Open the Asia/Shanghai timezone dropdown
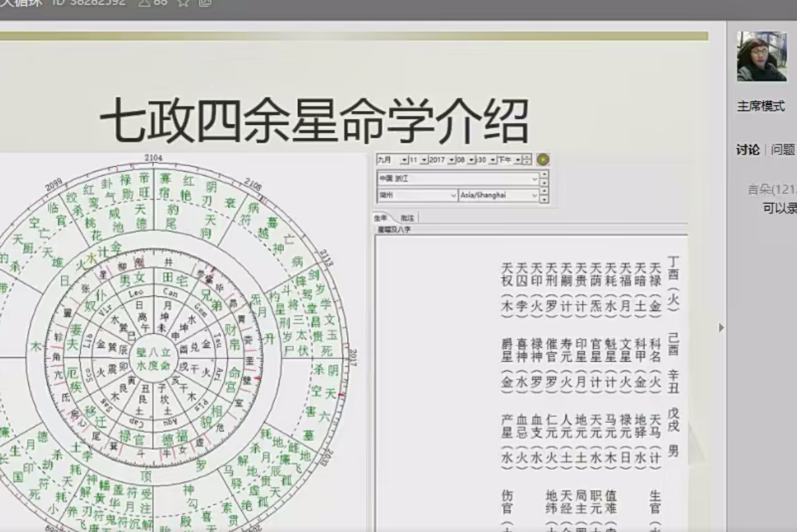797x532 pixels. pyautogui.click(x=535, y=195)
